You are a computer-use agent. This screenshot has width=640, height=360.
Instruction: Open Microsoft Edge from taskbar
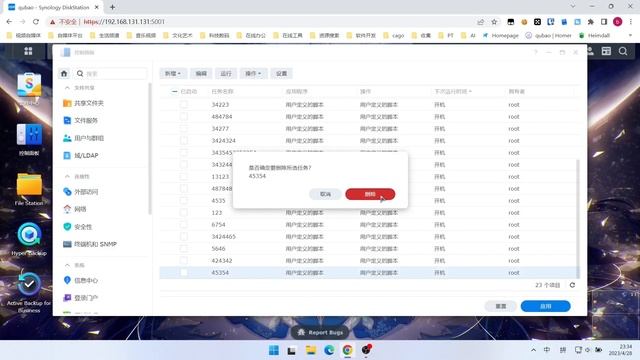coord(329,350)
